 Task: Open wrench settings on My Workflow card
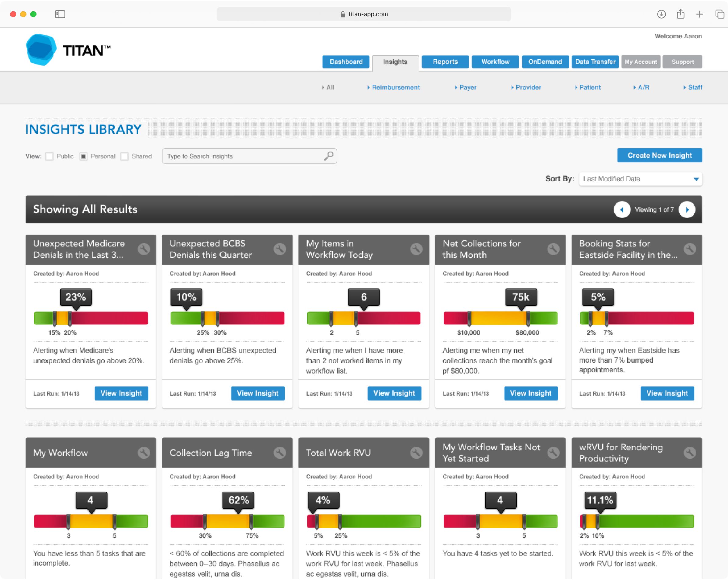point(144,453)
